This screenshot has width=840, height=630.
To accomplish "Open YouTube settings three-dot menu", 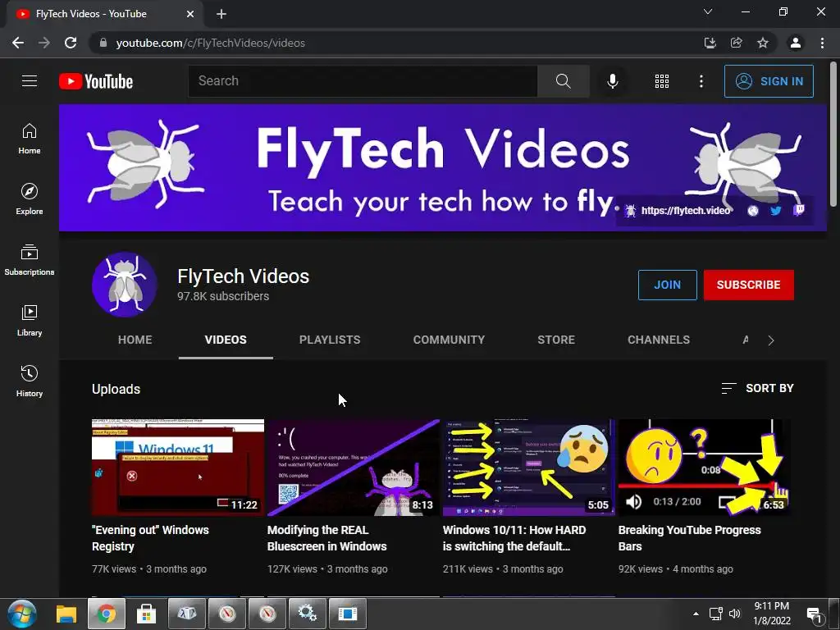I will 701,81.
